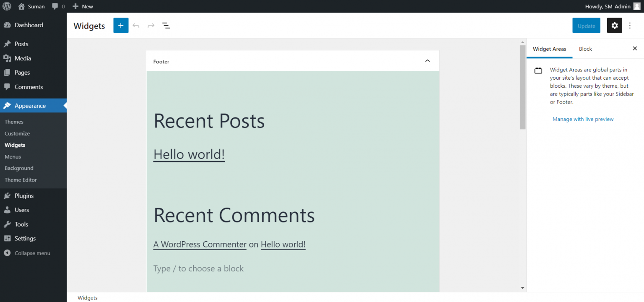This screenshot has width=644, height=302.
Task: Open the three-dot Options menu
Action: point(630,26)
